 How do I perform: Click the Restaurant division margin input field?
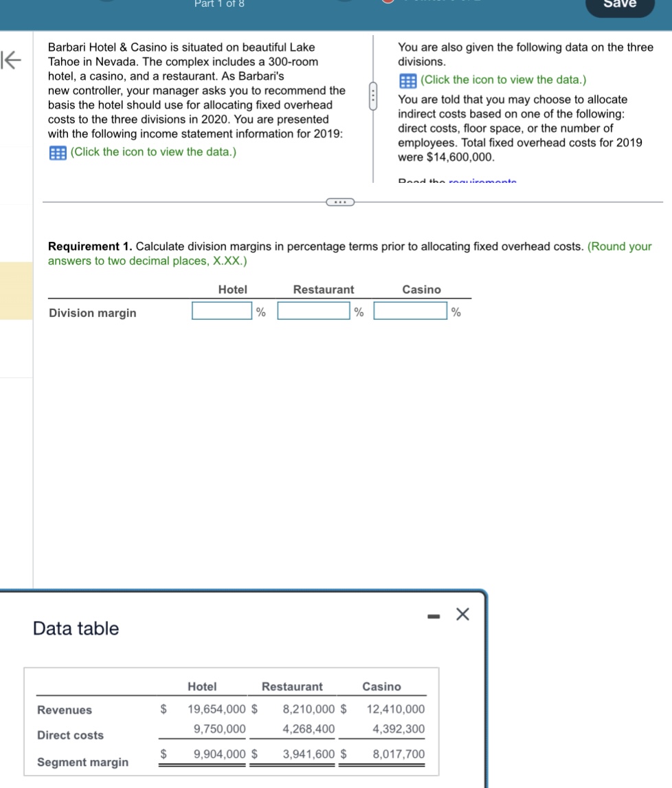[314, 311]
